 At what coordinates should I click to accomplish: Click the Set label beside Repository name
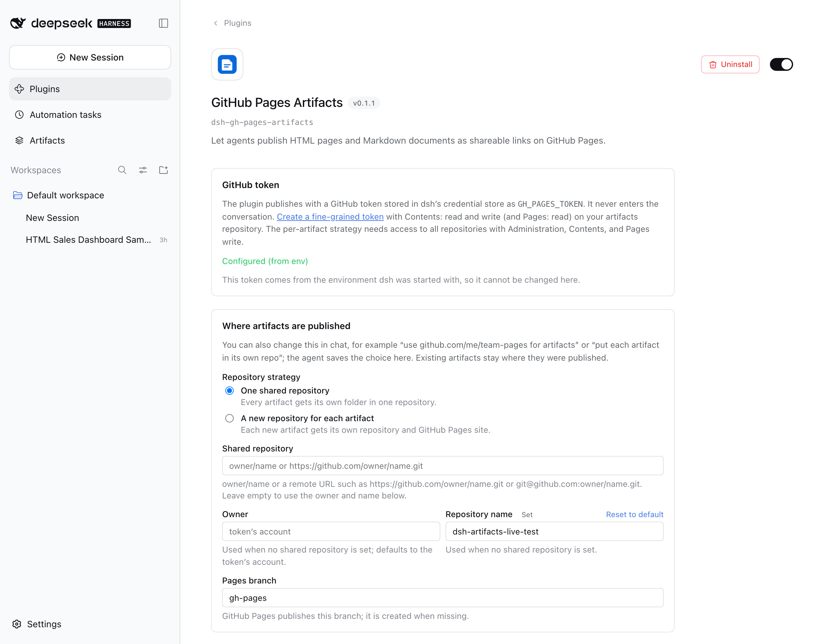527,515
